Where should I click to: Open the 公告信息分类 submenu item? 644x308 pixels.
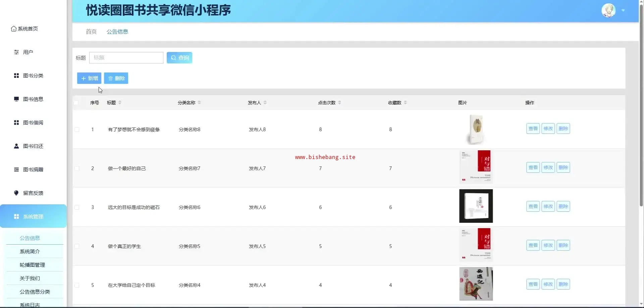(x=35, y=292)
